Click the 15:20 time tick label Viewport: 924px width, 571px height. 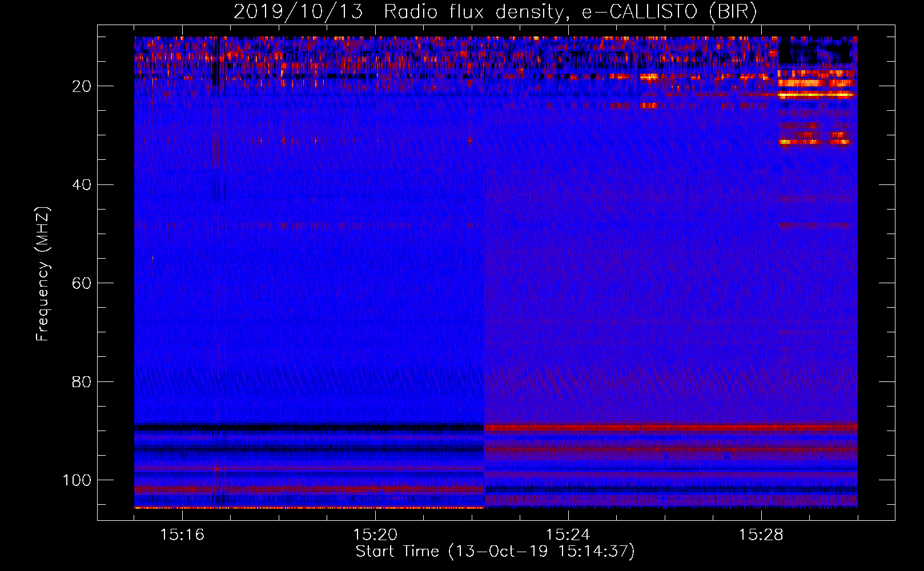tap(375, 535)
